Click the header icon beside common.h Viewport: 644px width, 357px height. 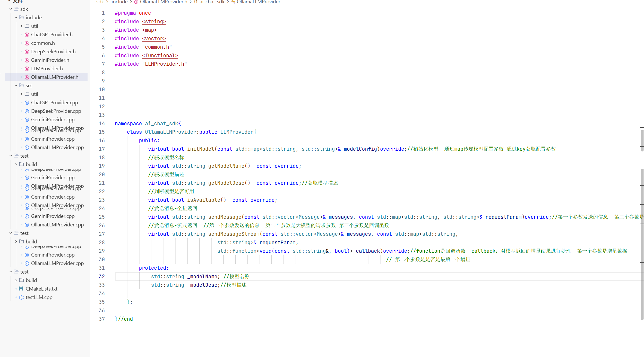coord(27,43)
